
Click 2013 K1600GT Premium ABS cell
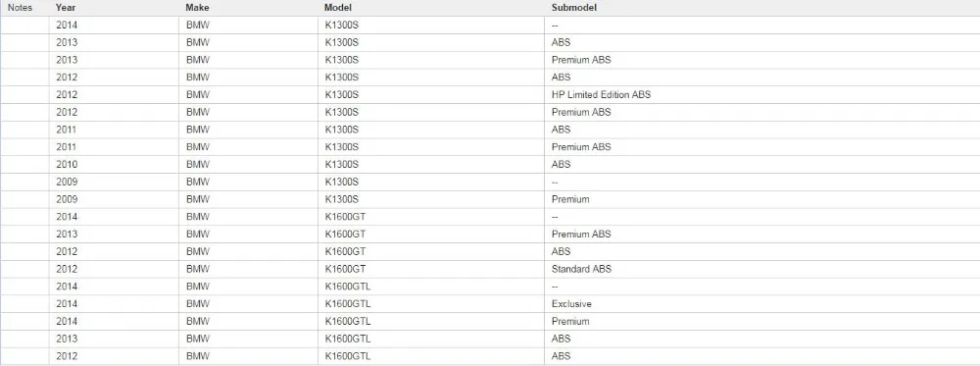point(761,234)
